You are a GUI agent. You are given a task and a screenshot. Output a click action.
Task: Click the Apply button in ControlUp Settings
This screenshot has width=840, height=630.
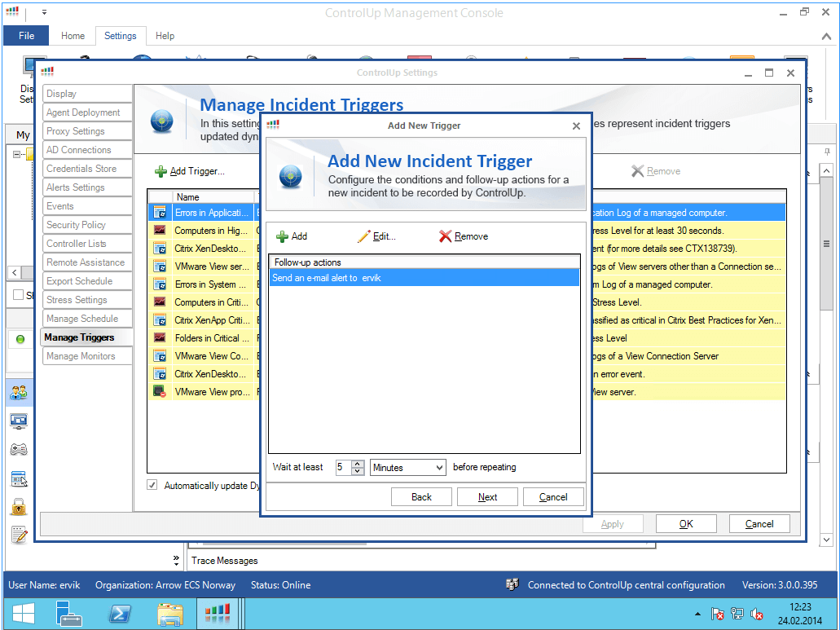(613, 524)
